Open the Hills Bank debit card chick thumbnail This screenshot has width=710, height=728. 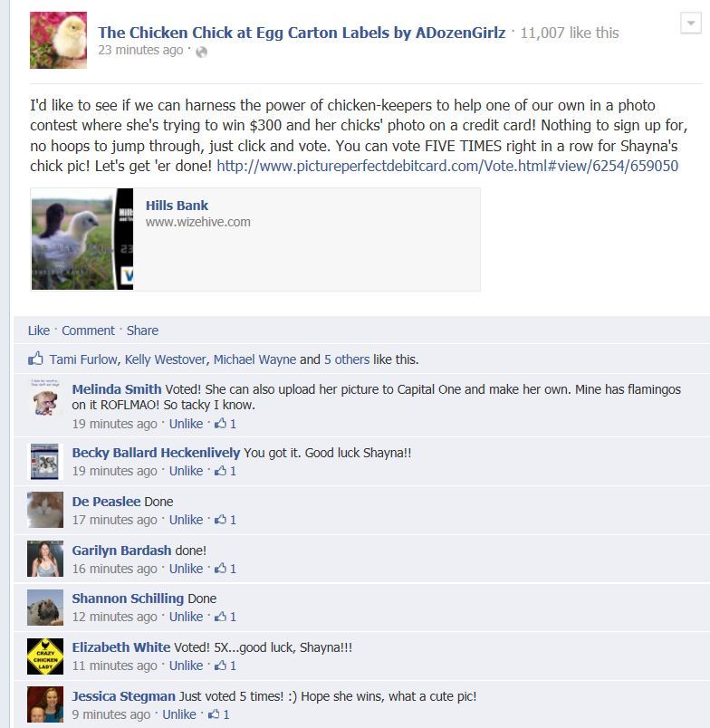(x=82, y=239)
